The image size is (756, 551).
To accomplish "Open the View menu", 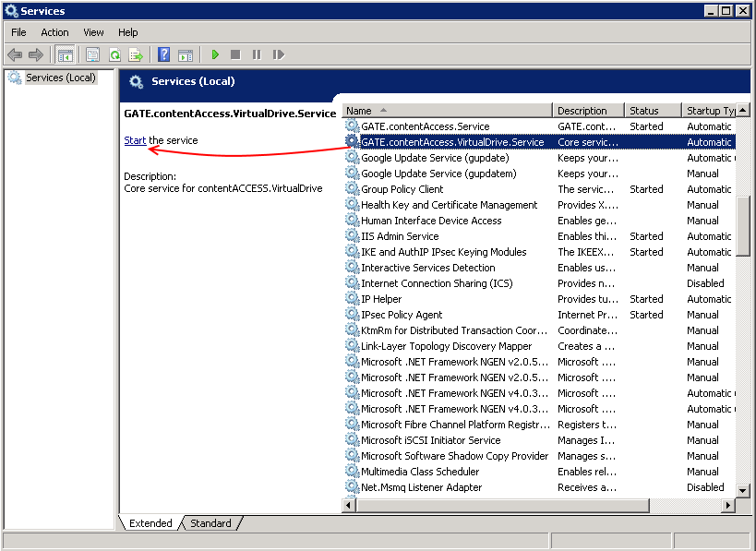I will [93, 32].
